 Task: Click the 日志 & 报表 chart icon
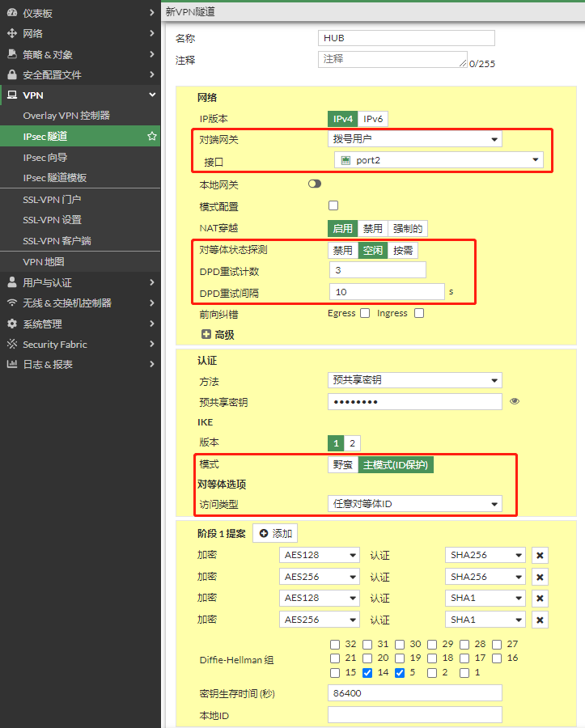tap(11, 365)
